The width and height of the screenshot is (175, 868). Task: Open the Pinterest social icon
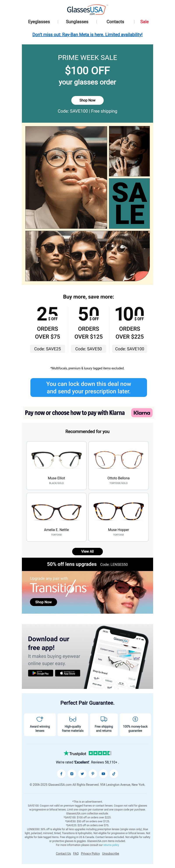point(93,774)
